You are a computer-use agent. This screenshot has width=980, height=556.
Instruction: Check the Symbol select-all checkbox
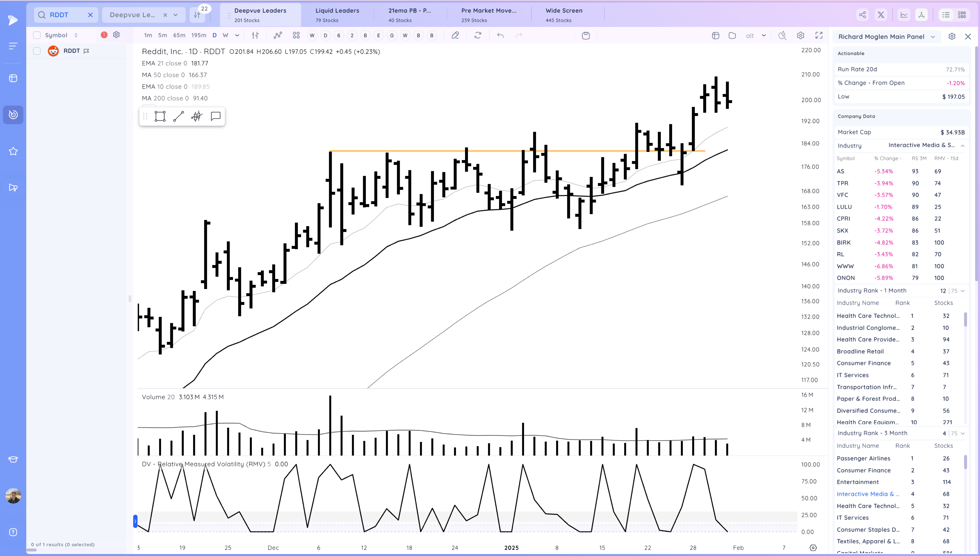coord(37,35)
